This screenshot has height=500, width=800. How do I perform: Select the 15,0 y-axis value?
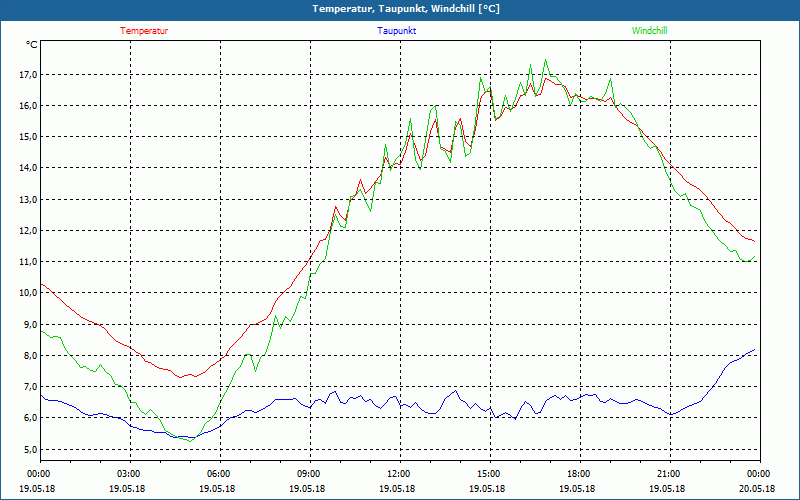[29, 137]
